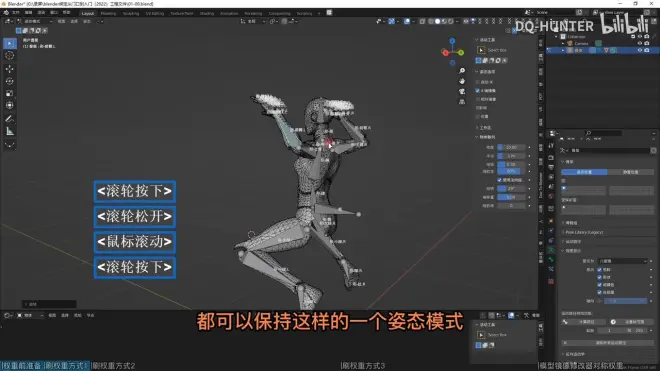The height and width of the screenshot is (371, 660).
Task: Click the zoom magnifier viewport navigation icon
Action: pos(462,71)
